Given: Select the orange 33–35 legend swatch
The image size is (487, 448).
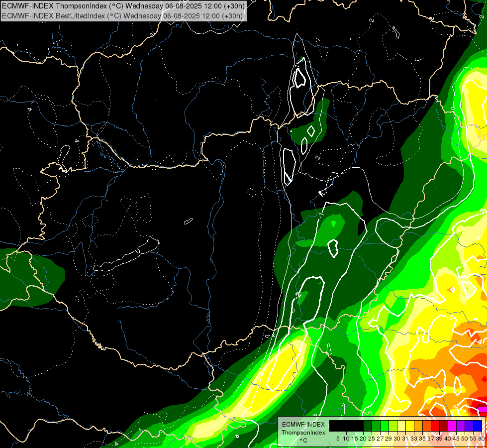Looking at the screenshot, I should coord(418,426).
